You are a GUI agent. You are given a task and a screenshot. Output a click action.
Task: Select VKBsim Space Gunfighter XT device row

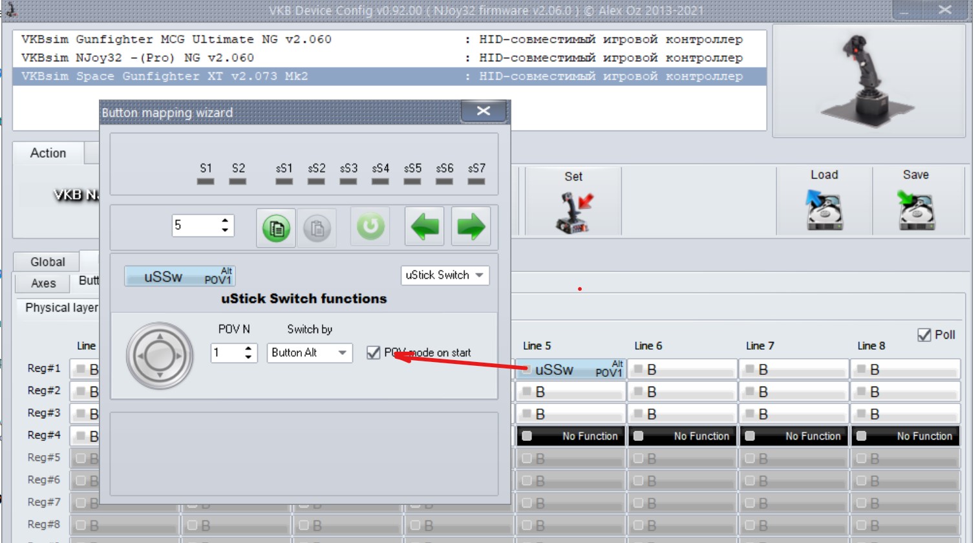[x=389, y=76]
